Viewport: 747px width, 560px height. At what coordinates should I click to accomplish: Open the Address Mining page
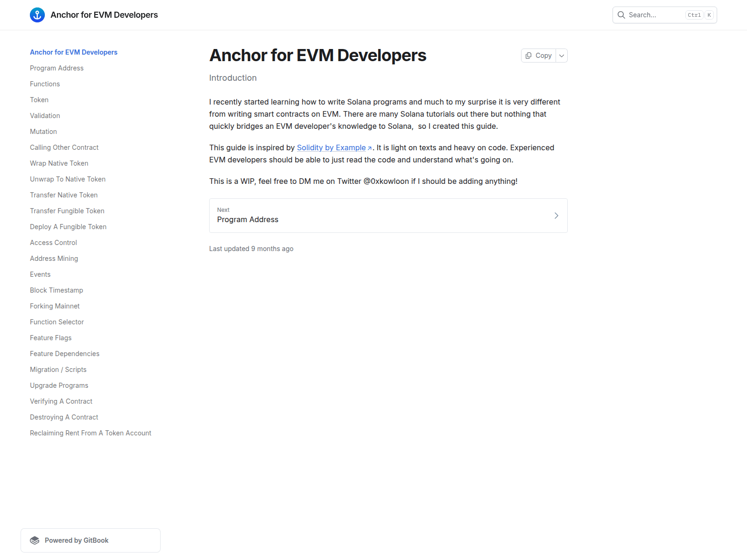[54, 259]
